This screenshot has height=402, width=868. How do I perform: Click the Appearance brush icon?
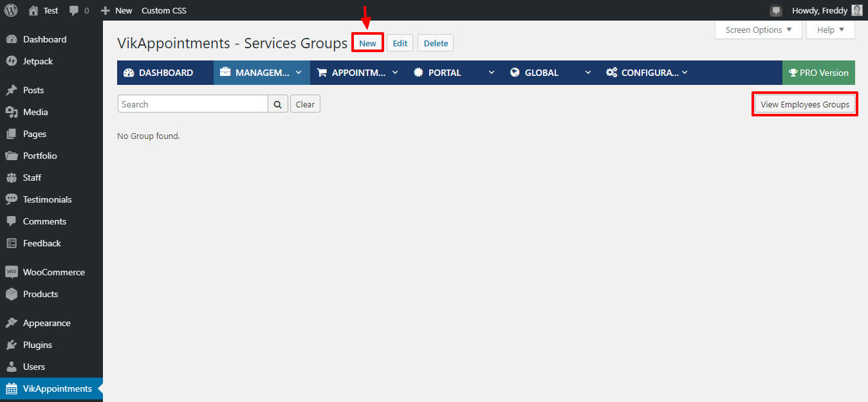pos(12,323)
